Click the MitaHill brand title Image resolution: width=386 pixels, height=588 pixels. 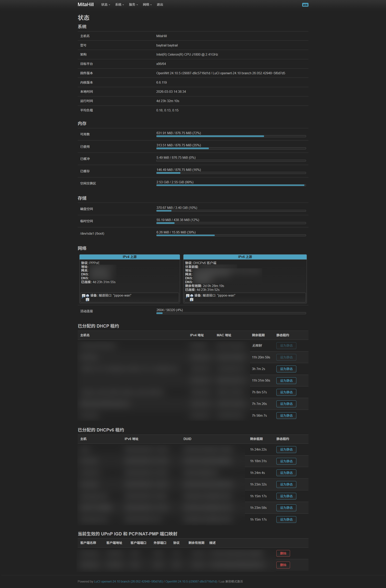[85, 4]
